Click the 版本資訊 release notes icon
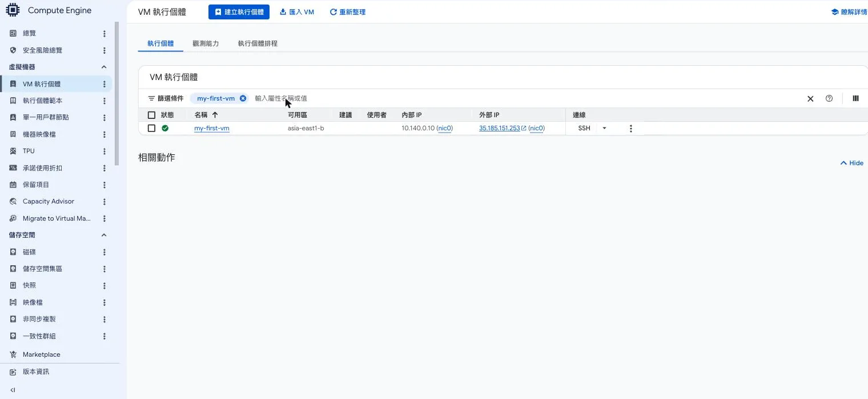This screenshot has width=868, height=399. coord(13,372)
